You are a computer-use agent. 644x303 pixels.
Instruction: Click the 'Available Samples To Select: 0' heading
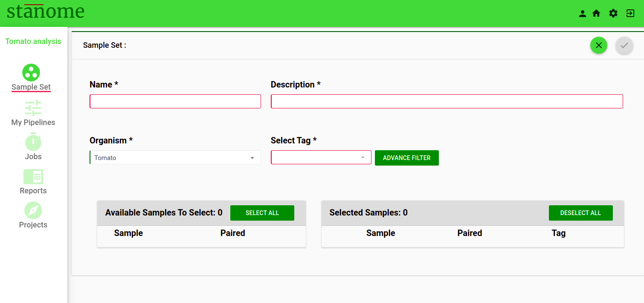tap(164, 213)
